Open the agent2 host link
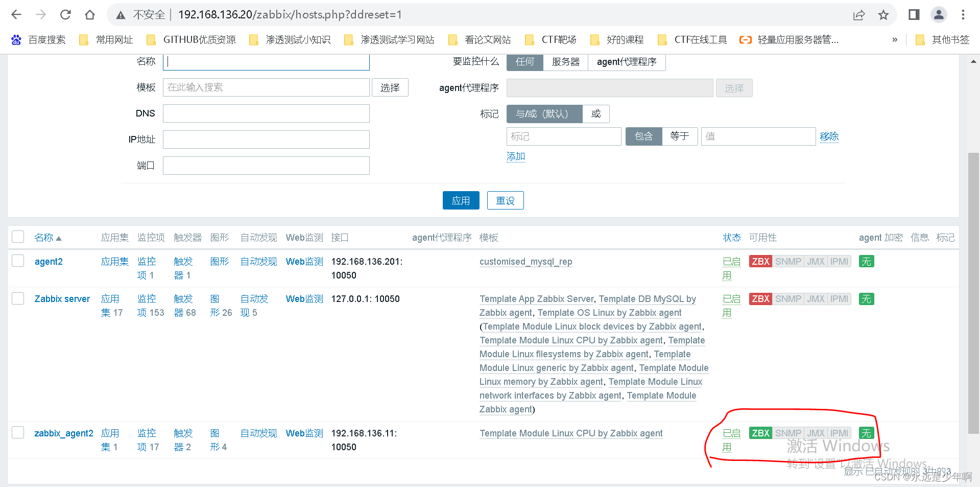980x487 pixels. click(x=49, y=262)
